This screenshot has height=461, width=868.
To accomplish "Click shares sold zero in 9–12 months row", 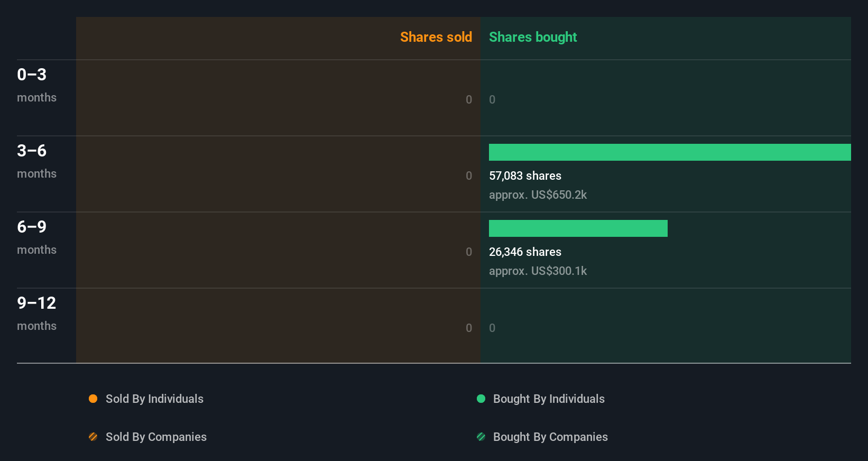I will (469, 328).
